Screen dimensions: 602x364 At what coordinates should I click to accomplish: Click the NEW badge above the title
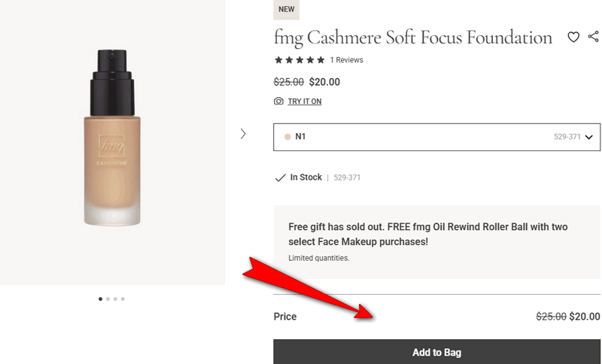[286, 10]
